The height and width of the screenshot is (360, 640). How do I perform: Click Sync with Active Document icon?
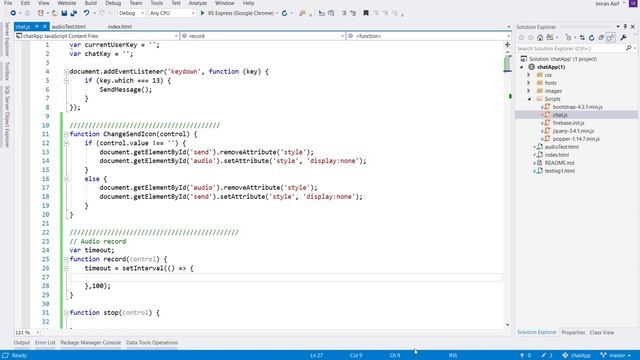582,38
